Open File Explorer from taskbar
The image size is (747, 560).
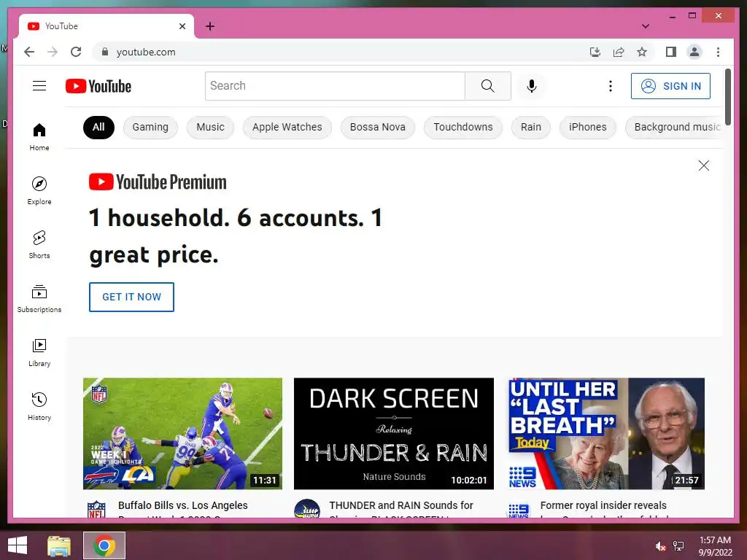[59, 545]
